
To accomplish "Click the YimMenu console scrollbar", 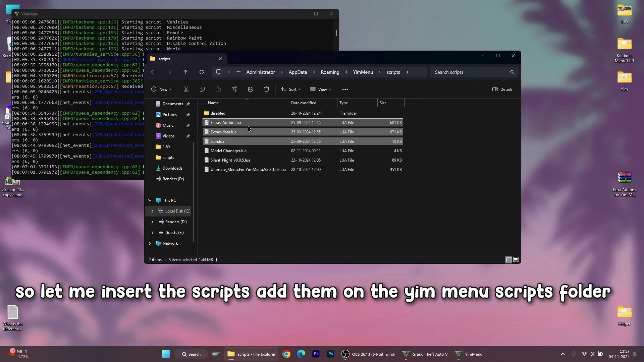I will (336, 33).
